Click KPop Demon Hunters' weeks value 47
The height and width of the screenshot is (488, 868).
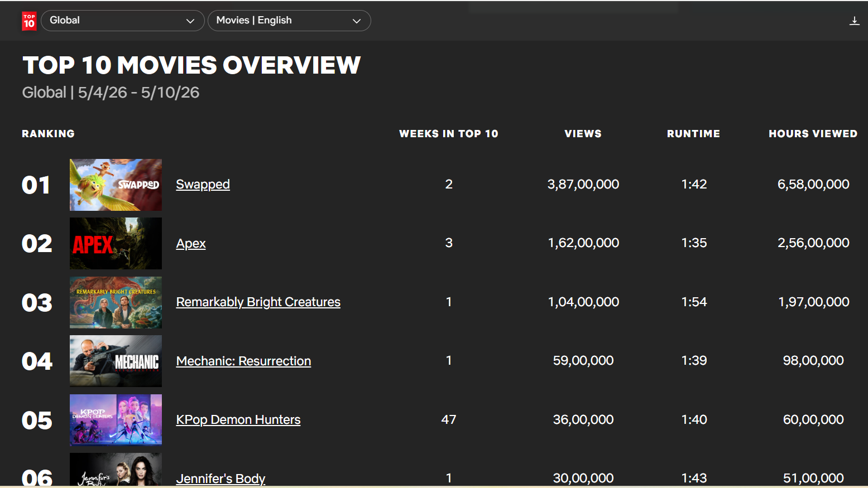point(449,420)
